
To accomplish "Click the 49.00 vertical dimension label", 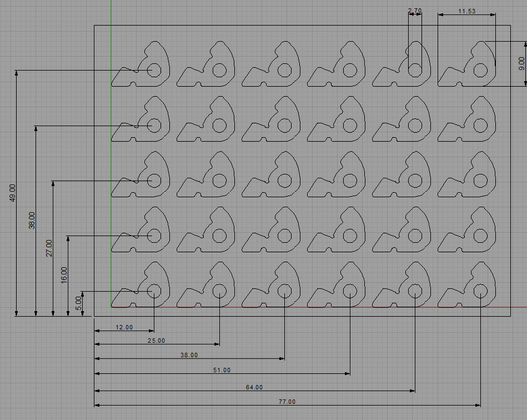I will tap(13, 193).
